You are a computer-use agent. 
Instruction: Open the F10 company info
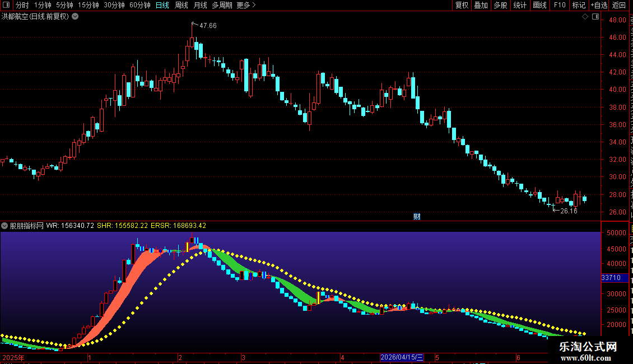coord(560,5)
